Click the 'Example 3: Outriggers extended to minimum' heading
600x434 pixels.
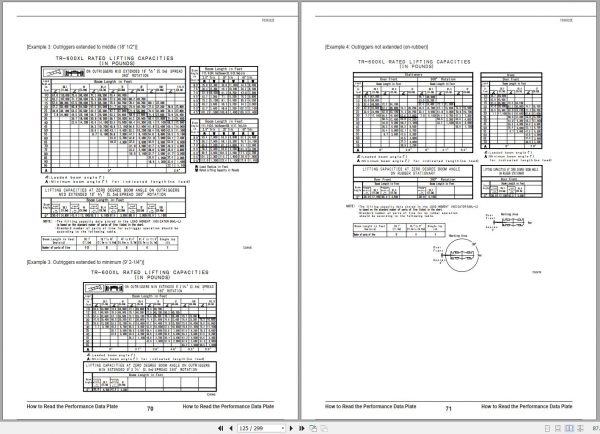click(x=85, y=262)
